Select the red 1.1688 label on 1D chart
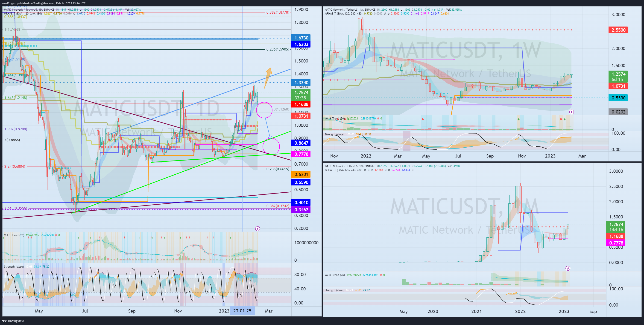 pyautogui.click(x=301, y=104)
